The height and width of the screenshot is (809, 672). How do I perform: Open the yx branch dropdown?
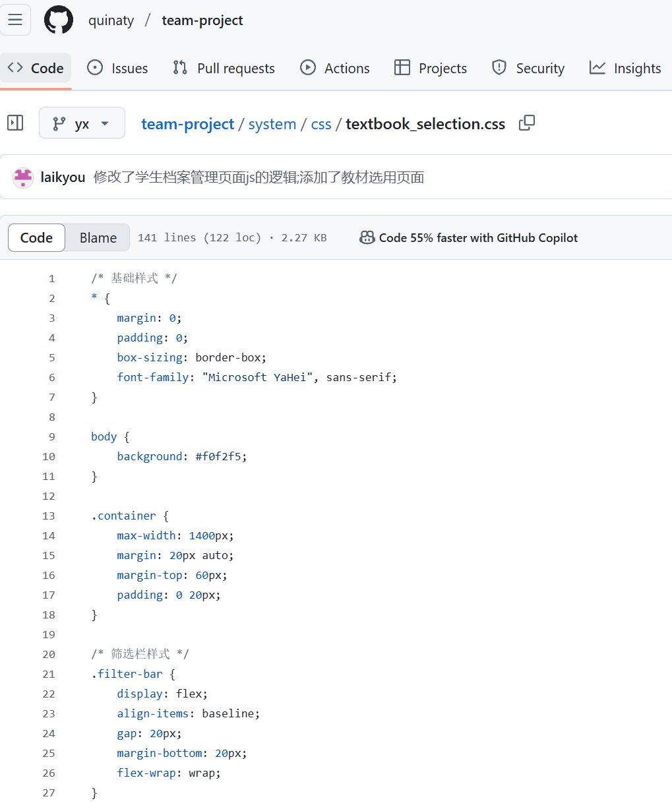coord(82,123)
